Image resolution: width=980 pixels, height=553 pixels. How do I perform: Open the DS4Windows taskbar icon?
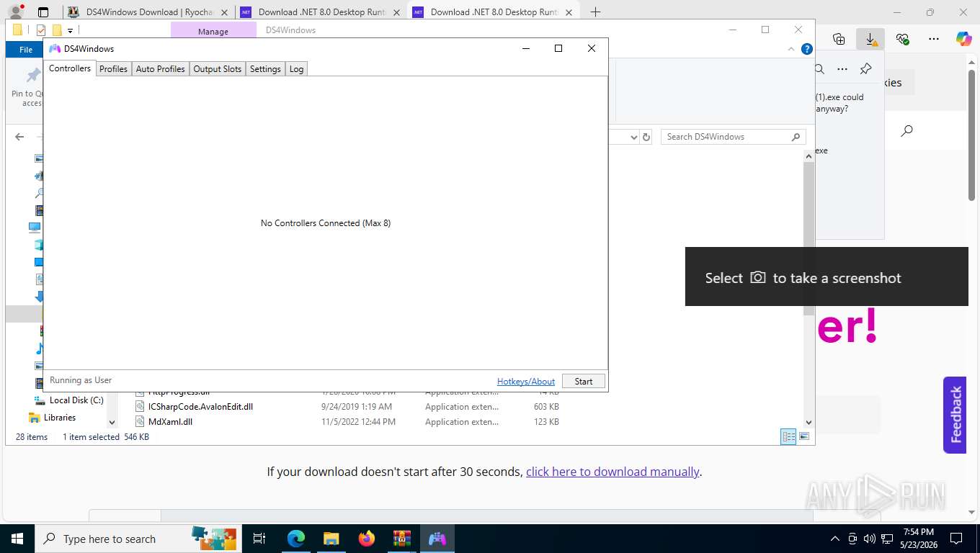(x=437, y=539)
